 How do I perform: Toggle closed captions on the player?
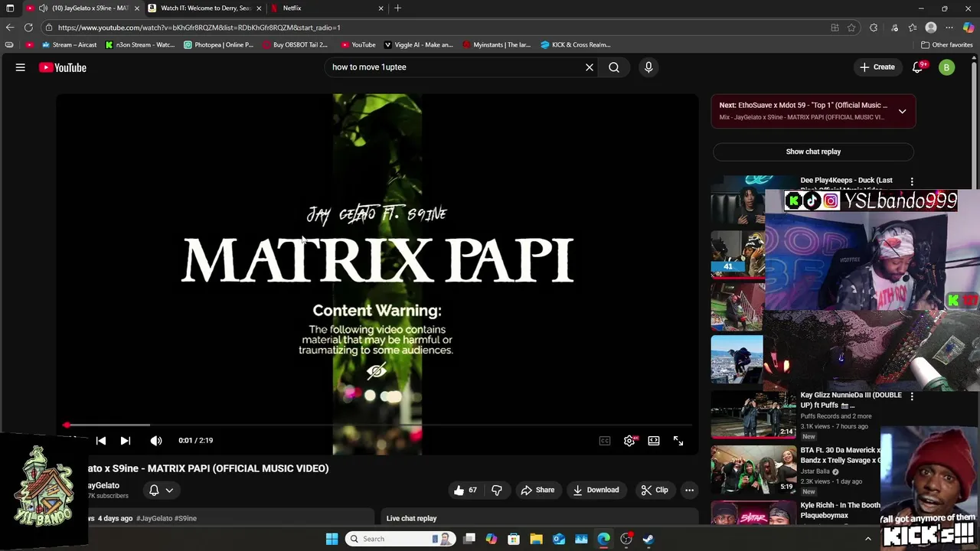(605, 441)
